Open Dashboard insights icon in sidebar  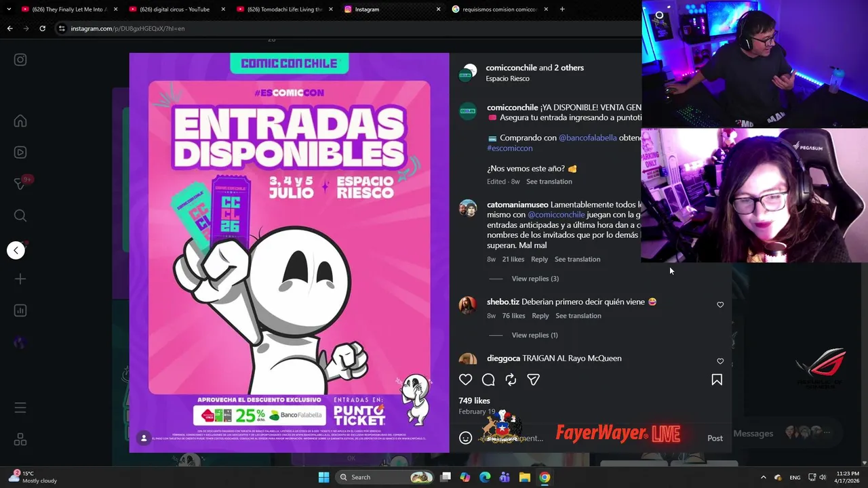coord(20,310)
